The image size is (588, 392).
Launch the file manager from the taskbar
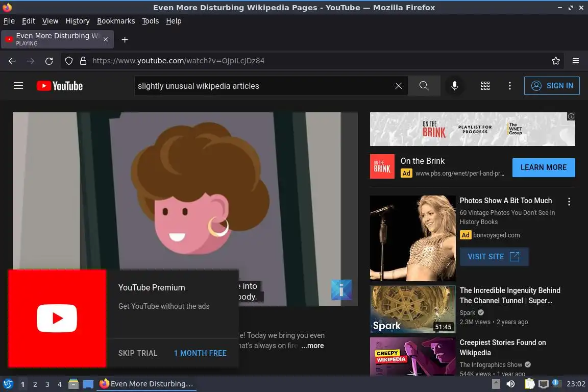[73, 384]
